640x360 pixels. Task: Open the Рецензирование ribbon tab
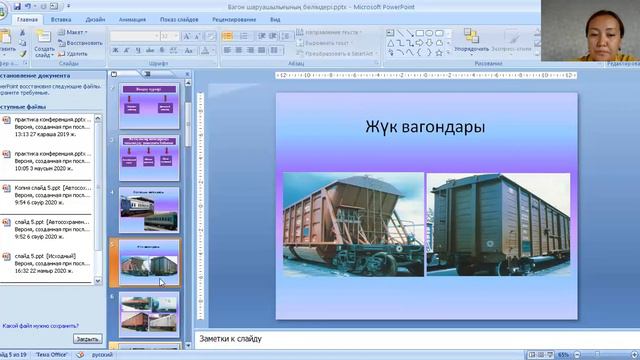pyautogui.click(x=234, y=19)
